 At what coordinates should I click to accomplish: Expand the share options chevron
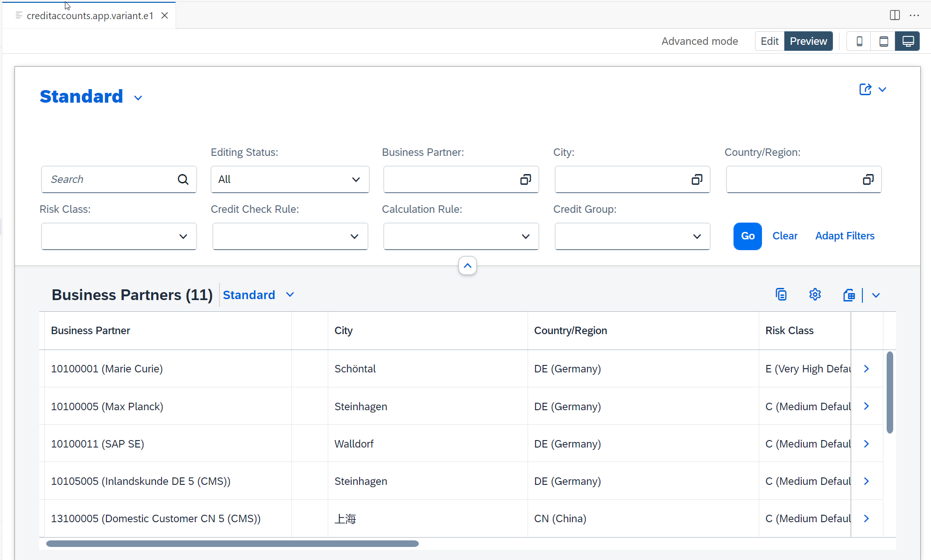(x=882, y=89)
